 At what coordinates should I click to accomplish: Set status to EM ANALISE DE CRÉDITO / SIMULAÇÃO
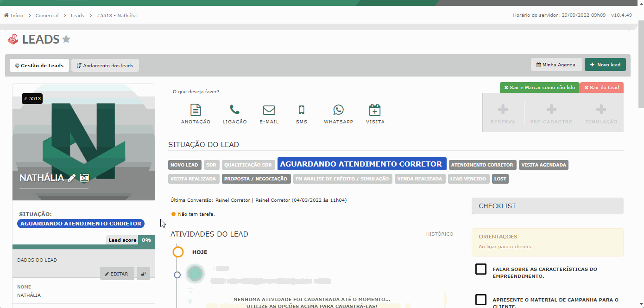click(x=343, y=179)
